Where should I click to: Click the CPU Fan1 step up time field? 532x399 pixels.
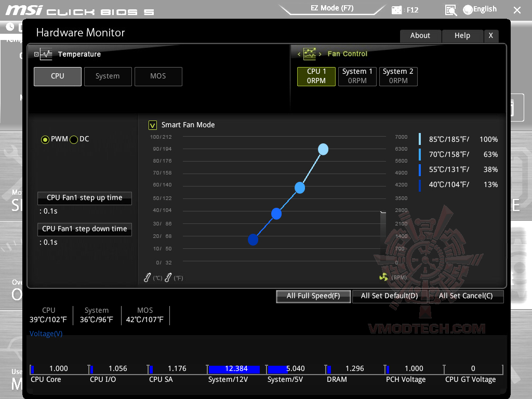(84, 198)
